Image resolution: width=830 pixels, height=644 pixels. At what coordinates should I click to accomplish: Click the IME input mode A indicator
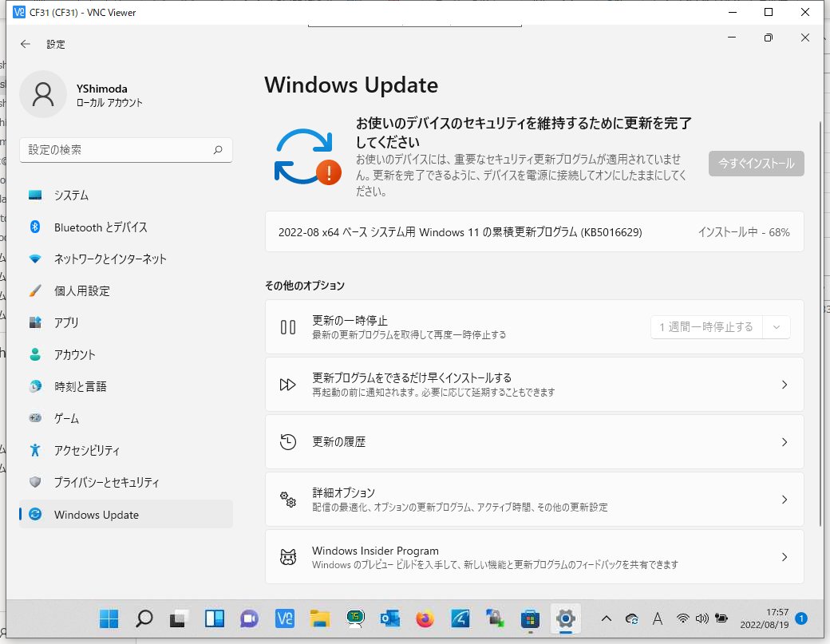pos(658,618)
